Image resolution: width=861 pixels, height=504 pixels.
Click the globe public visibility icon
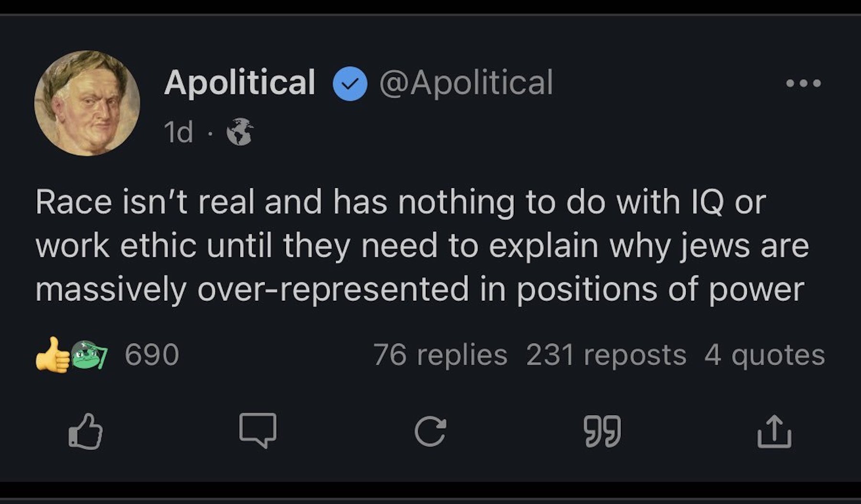pyautogui.click(x=240, y=131)
